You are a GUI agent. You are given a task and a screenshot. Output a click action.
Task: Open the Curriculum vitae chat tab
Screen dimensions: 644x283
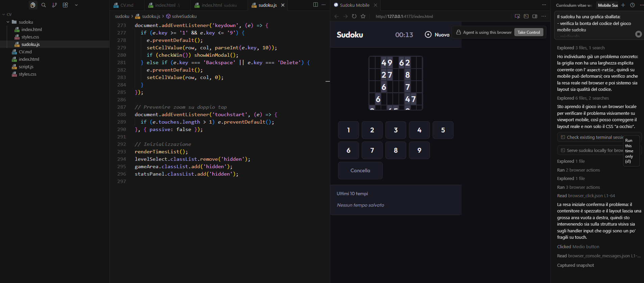coord(574,5)
